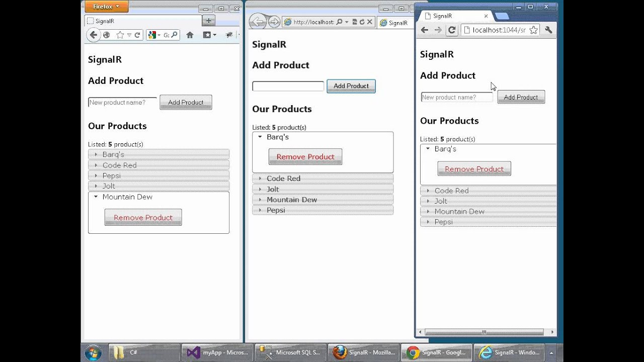Click Chrome's horizontal scrollbar right arrow
This screenshot has width=644, height=362.
[x=552, y=332]
